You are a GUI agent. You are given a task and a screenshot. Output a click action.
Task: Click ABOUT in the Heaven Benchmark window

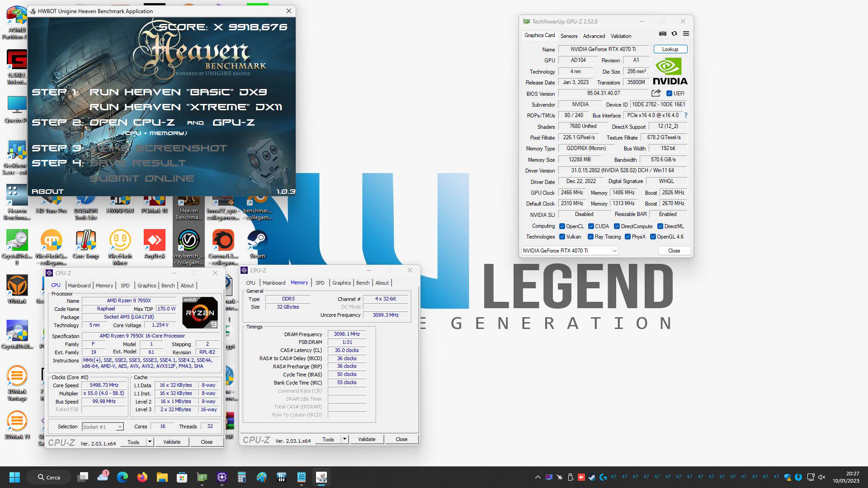click(x=47, y=192)
